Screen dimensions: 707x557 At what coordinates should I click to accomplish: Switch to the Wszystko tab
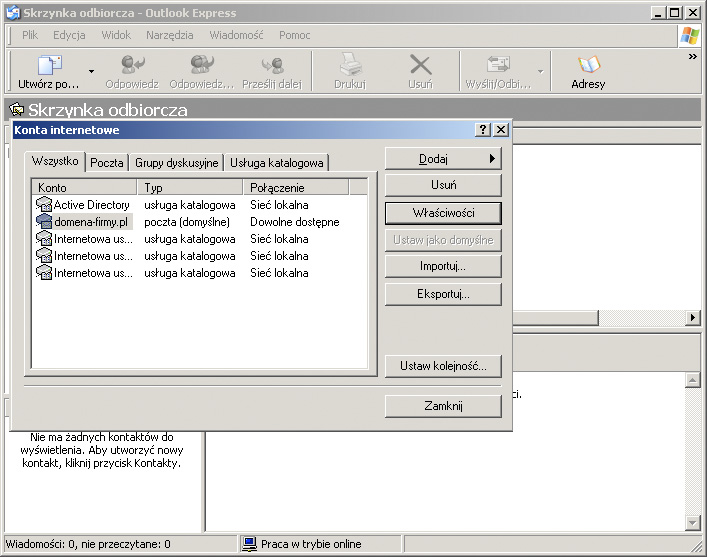[55, 161]
